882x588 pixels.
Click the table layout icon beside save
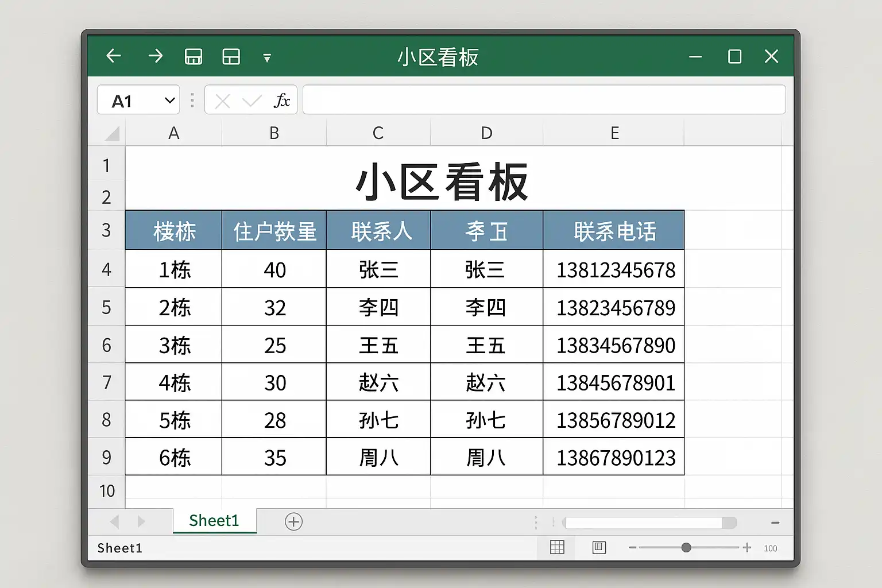231,57
